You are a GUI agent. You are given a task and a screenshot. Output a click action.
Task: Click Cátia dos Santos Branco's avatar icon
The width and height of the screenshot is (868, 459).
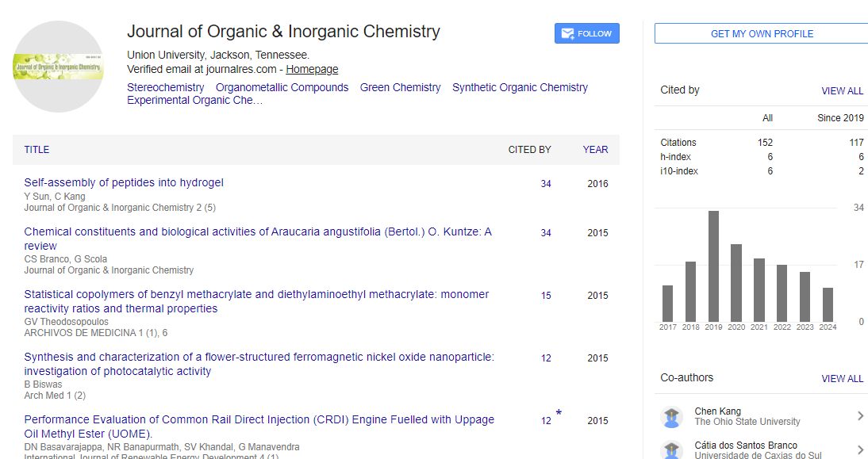point(672,449)
